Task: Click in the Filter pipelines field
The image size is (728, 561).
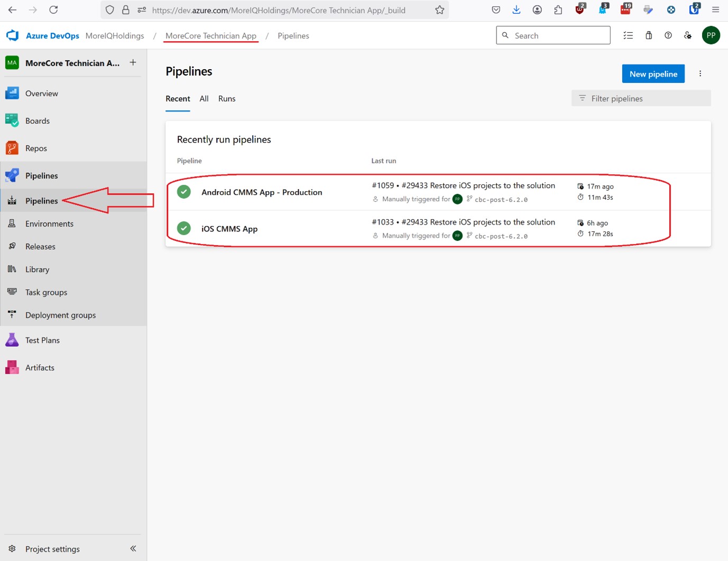Action: tap(641, 98)
